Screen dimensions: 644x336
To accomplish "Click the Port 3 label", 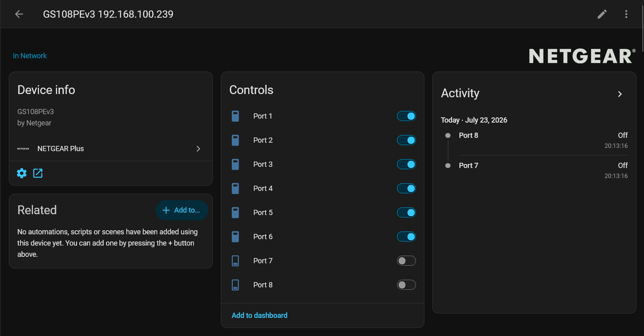I will click(263, 164).
